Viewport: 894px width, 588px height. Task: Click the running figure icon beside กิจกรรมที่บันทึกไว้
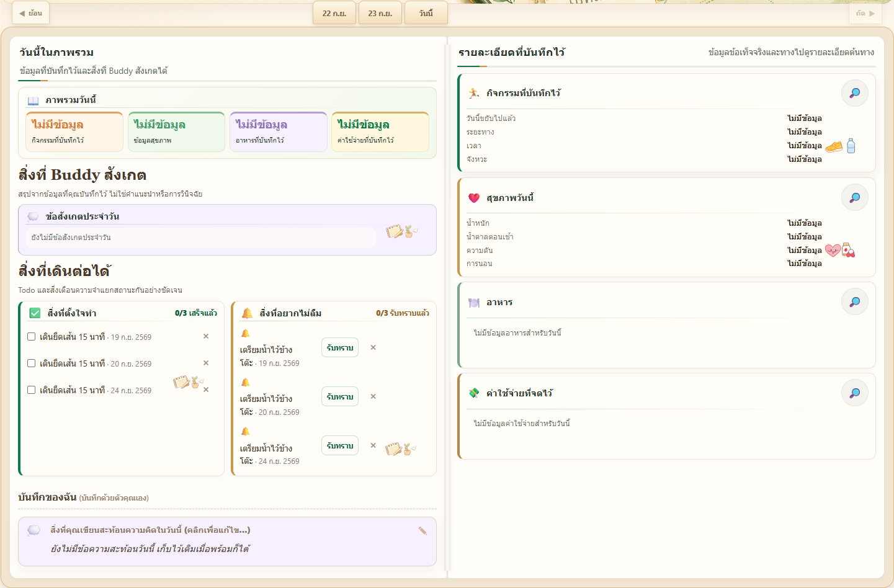474,93
